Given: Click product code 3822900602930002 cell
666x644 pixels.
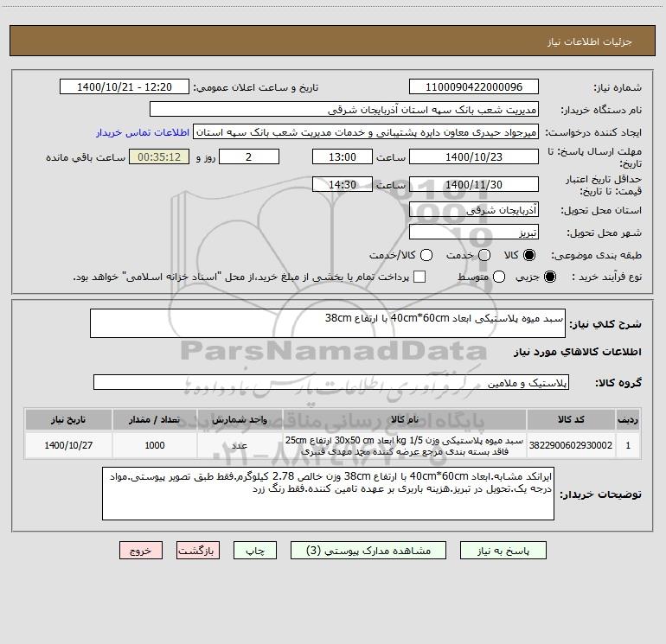Looking at the screenshot, I should pos(571,445).
